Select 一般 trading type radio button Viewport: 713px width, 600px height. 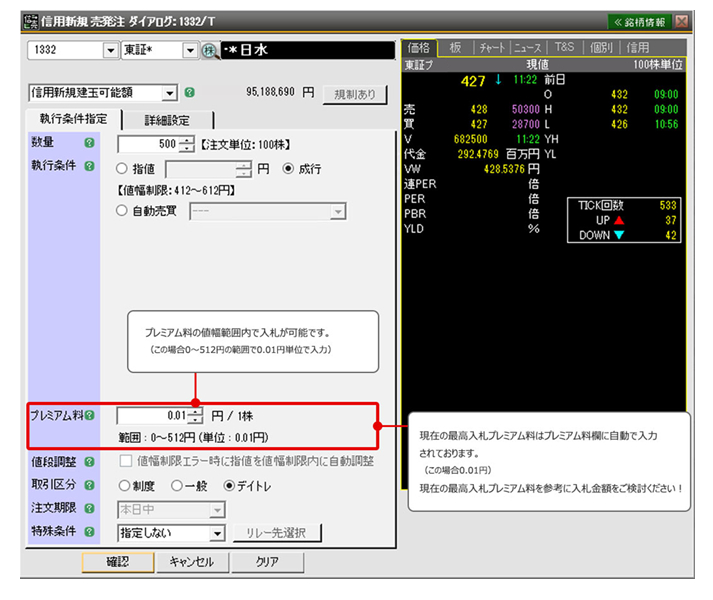[x=176, y=486]
